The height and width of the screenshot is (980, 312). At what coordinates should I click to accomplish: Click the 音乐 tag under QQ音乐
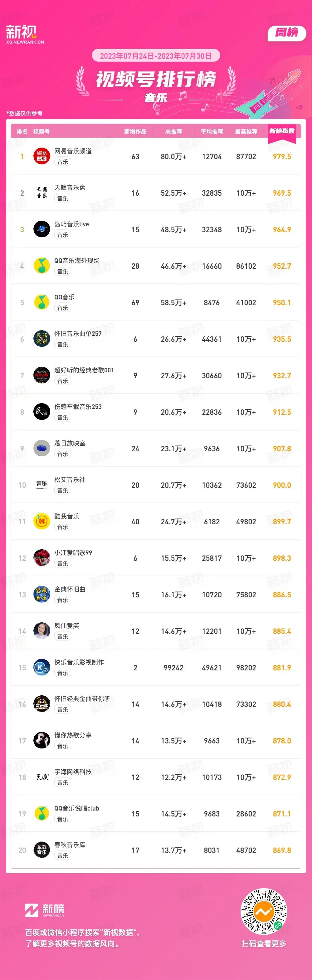click(63, 308)
